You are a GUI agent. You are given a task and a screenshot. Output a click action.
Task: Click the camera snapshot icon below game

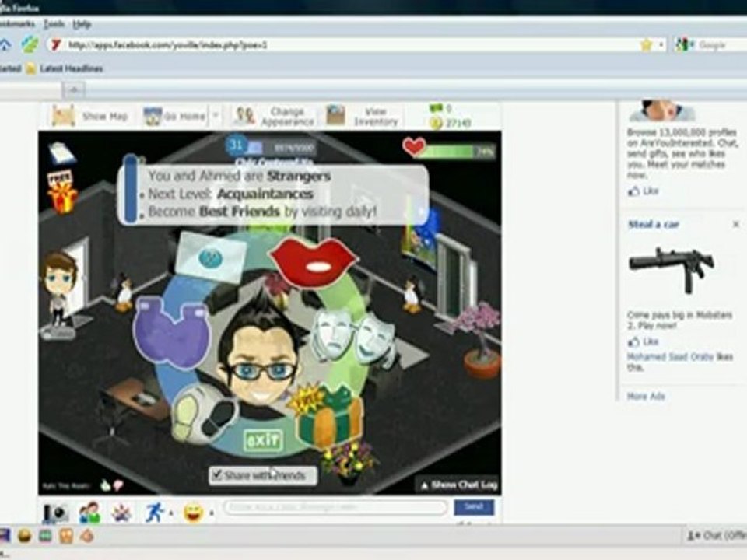(56, 513)
